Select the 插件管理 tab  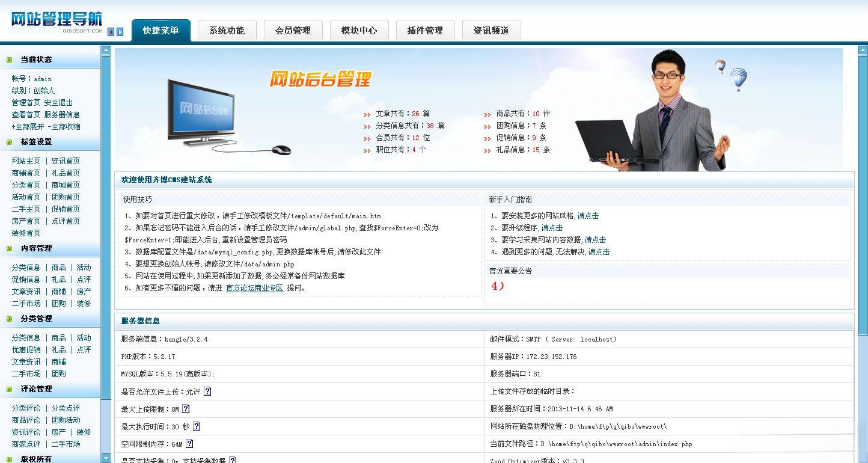(425, 31)
